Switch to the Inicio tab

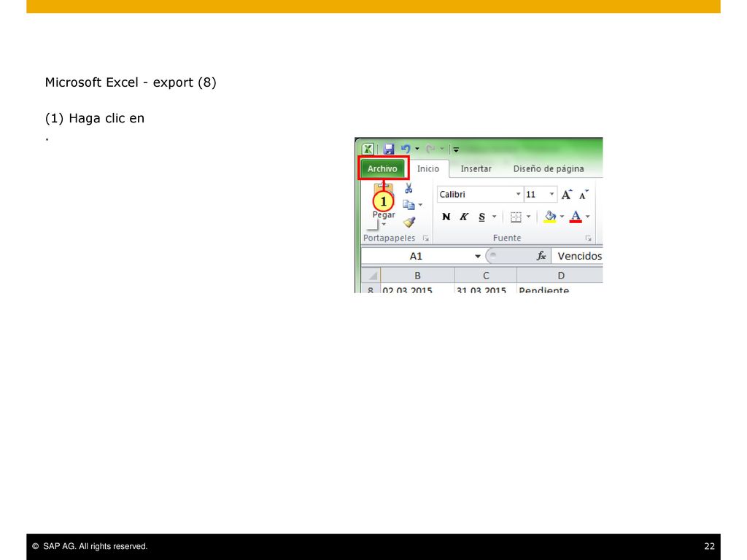(x=427, y=168)
